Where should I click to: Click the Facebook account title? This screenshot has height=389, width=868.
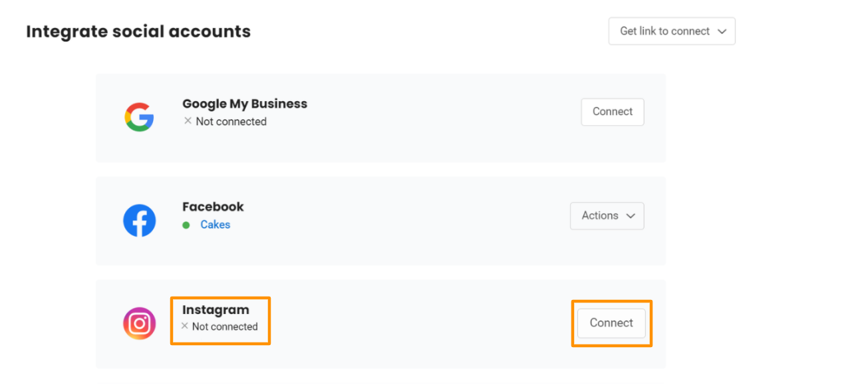(213, 207)
